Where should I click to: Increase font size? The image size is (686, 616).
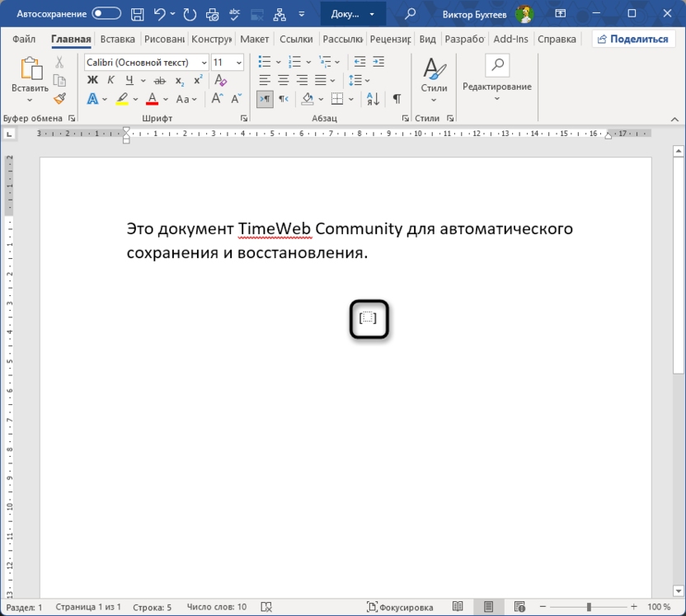(x=217, y=99)
